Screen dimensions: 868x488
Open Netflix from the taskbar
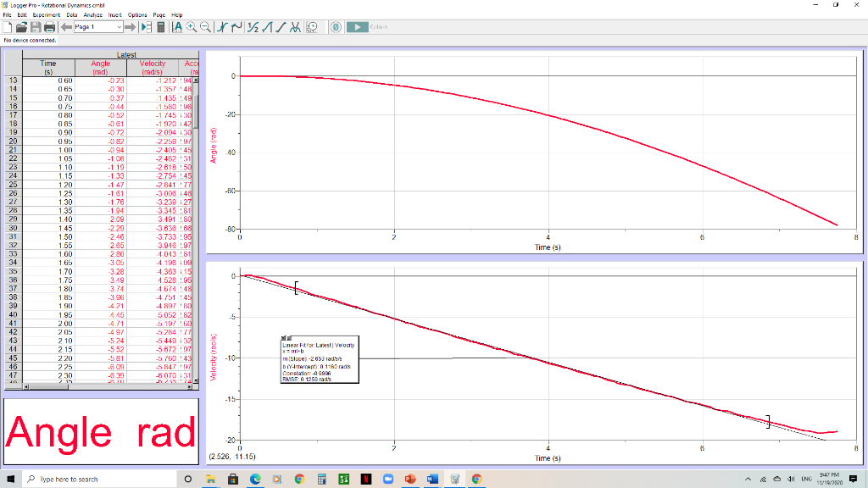coord(366,480)
